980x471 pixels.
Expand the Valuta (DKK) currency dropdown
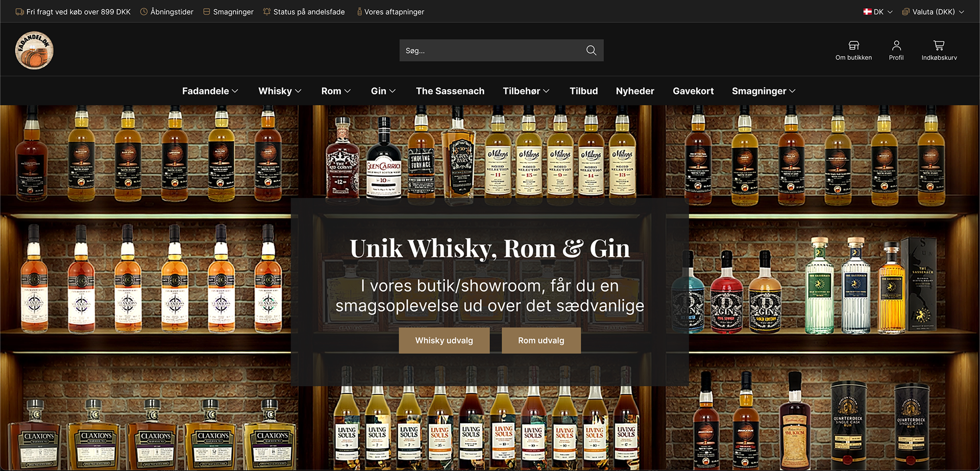pyautogui.click(x=933, y=12)
